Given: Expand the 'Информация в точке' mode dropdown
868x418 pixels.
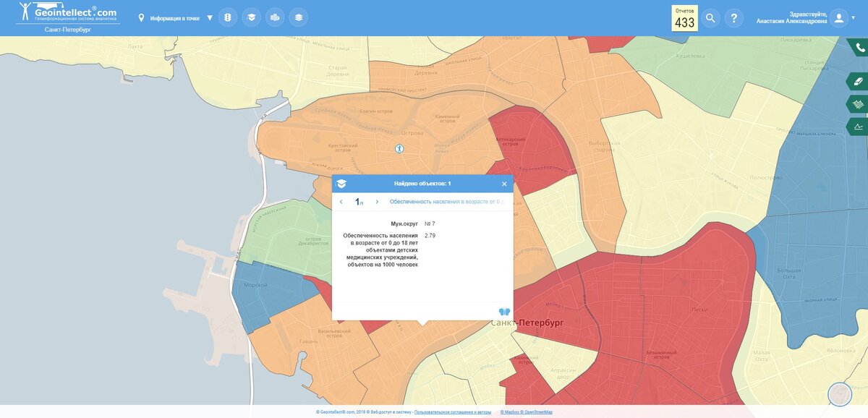Looking at the screenshot, I should click(x=210, y=18).
